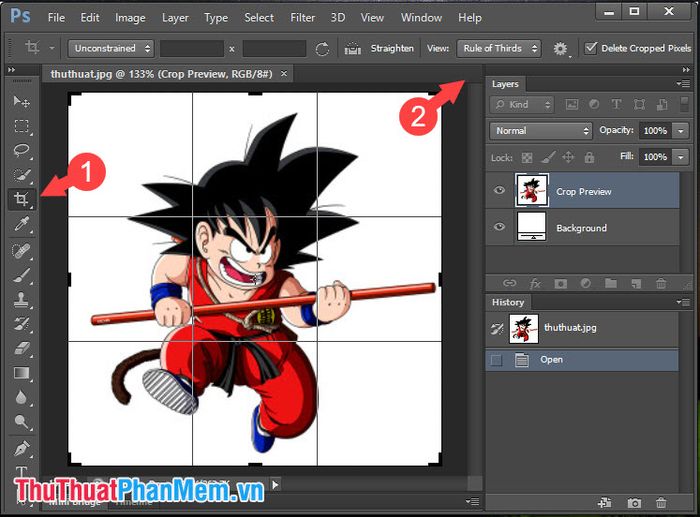
Task: Create a new layer group
Action: point(610,283)
